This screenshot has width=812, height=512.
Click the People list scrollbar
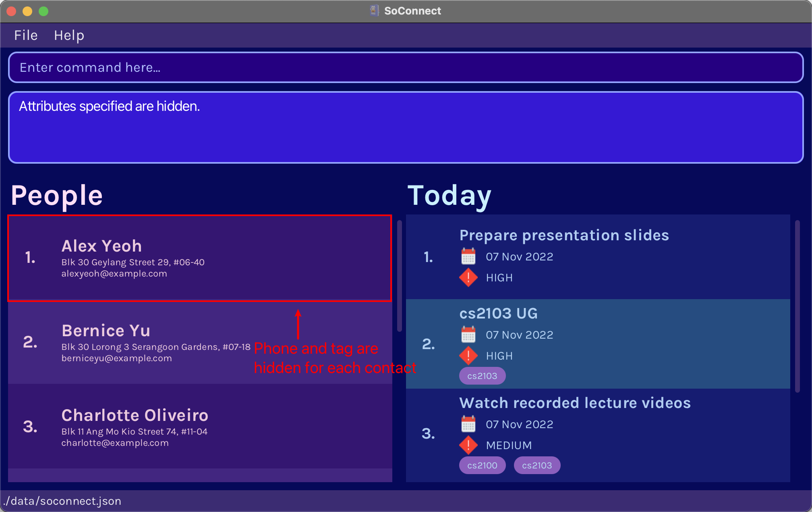(400, 276)
